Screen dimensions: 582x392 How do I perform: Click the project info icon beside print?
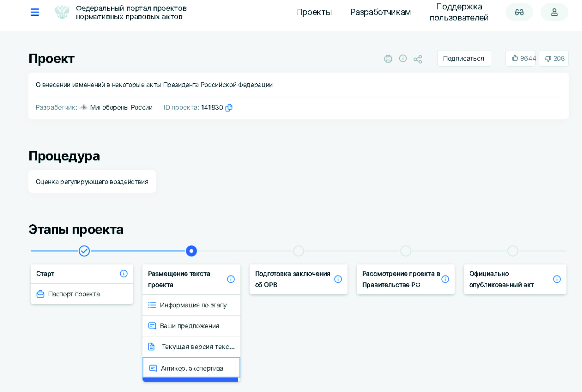(x=403, y=58)
